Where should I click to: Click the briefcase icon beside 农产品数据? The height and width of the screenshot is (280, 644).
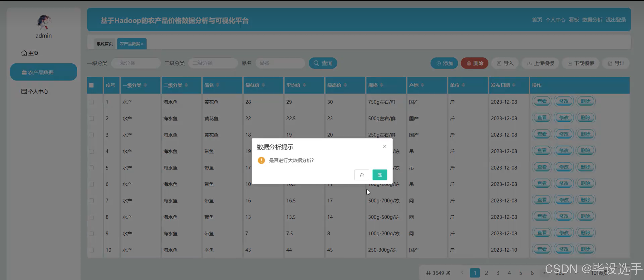coord(24,72)
